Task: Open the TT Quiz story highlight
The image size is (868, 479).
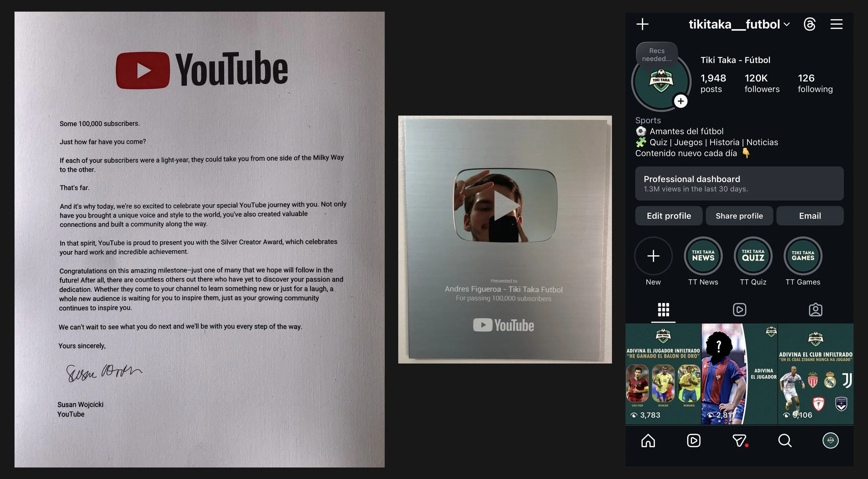Action: coord(753,256)
